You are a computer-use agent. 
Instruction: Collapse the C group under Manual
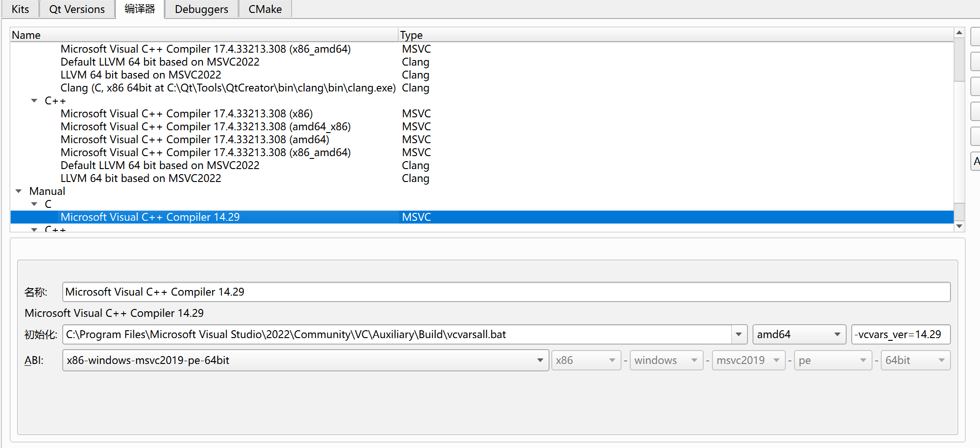click(34, 204)
